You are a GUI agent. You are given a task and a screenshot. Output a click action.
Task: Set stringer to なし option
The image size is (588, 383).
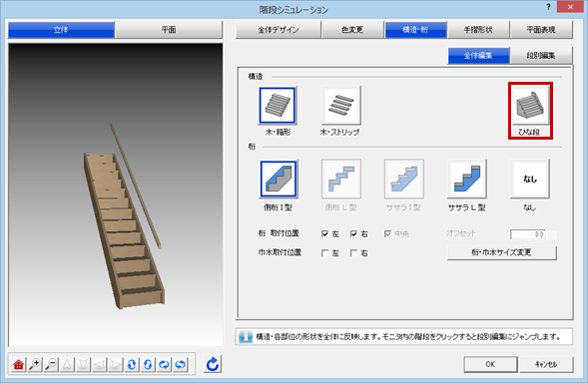(x=530, y=179)
